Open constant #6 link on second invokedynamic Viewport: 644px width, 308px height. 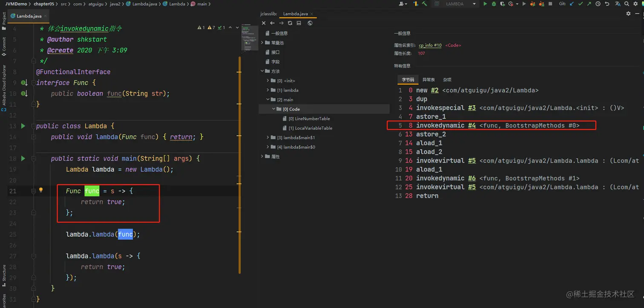471,178
